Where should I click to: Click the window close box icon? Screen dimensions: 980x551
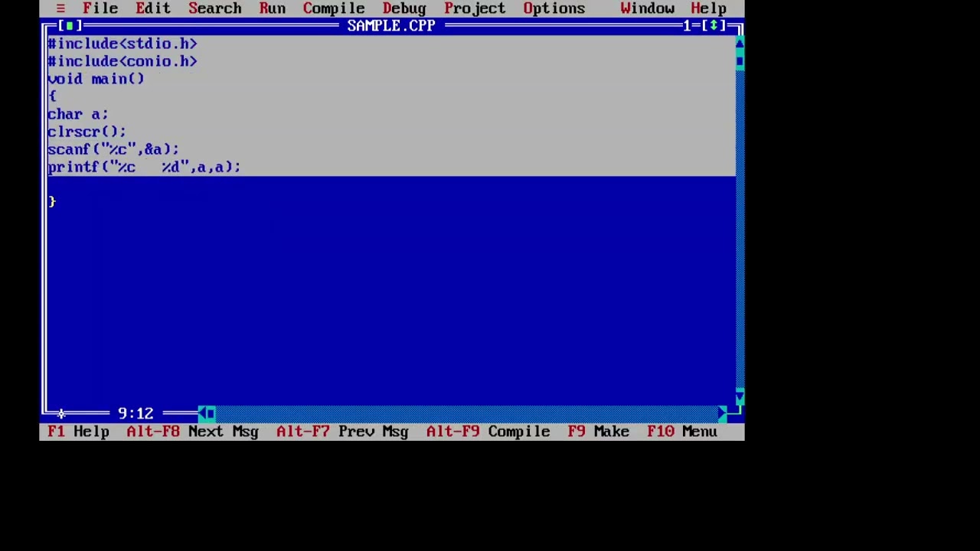(x=69, y=26)
